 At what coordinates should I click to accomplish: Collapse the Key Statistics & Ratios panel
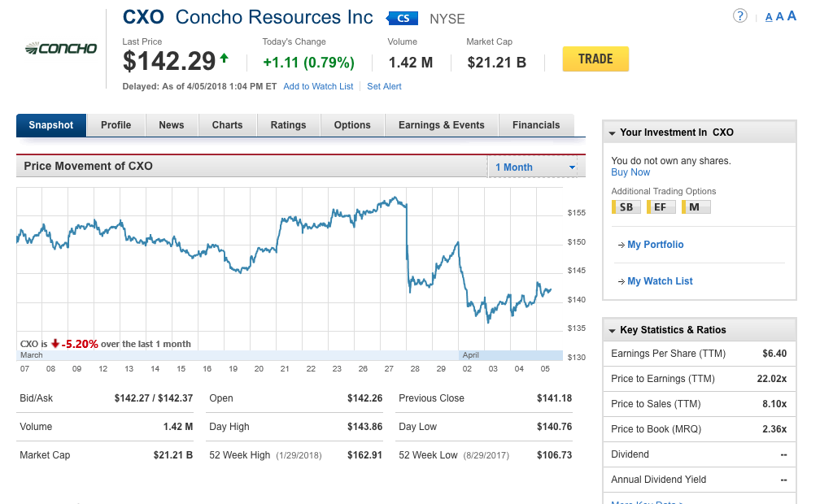click(612, 330)
